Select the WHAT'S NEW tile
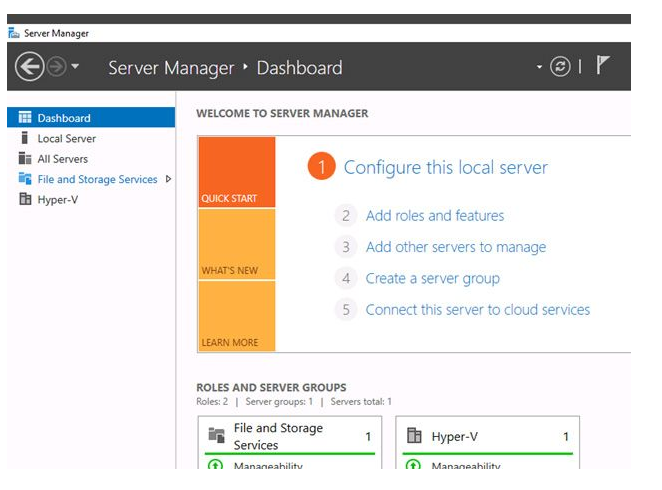The width and height of the screenshot is (662, 490). pos(237,244)
